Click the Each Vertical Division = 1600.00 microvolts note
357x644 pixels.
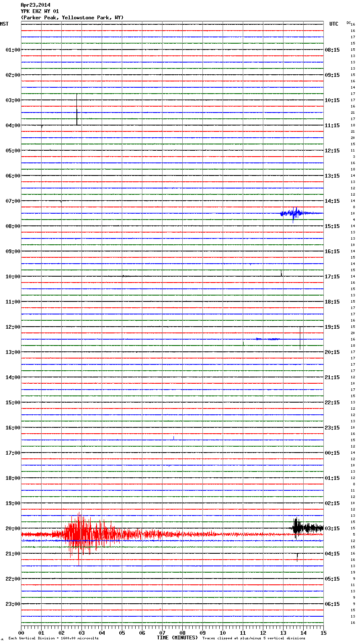click(53, 638)
